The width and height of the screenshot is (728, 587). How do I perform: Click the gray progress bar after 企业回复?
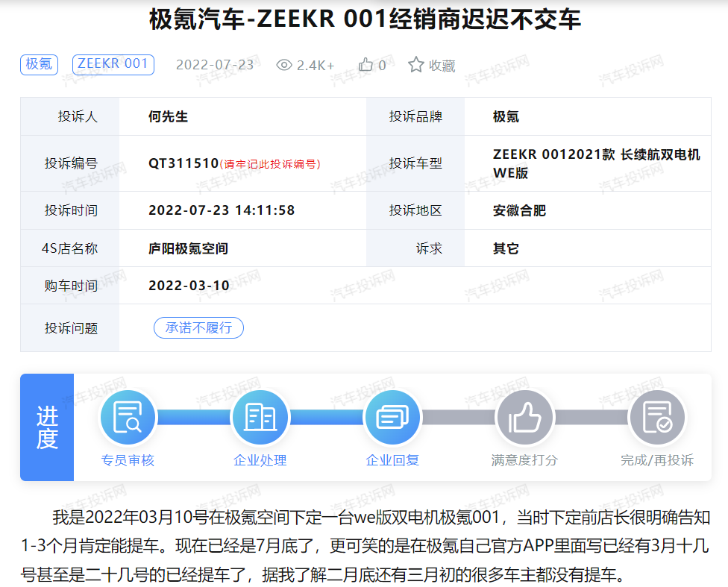click(459, 418)
